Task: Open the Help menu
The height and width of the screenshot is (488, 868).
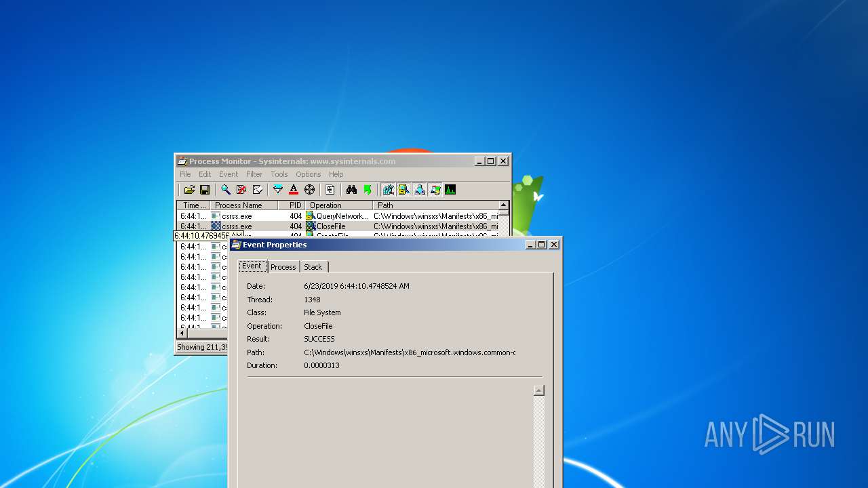Action: pyautogui.click(x=336, y=174)
